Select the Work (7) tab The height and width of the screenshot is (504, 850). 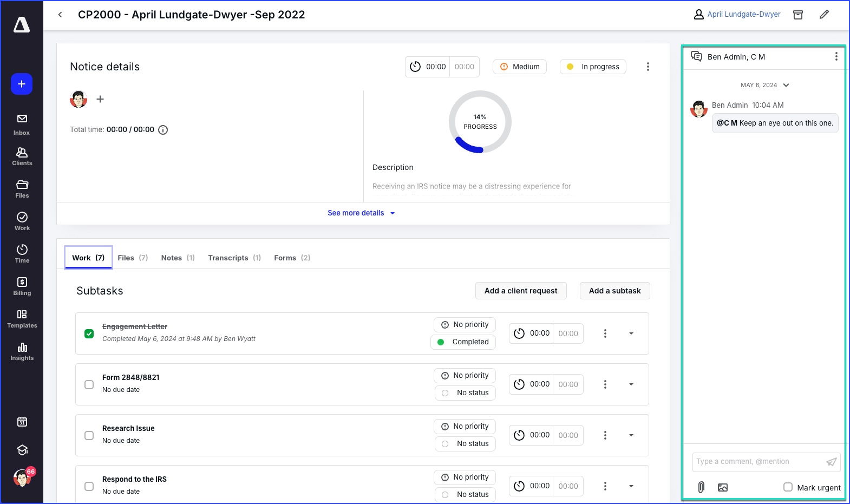[88, 258]
